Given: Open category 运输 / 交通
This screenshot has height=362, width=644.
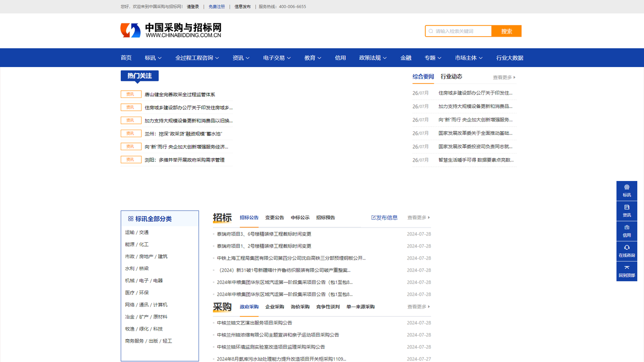Looking at the screenshot, I should [137, 232].
